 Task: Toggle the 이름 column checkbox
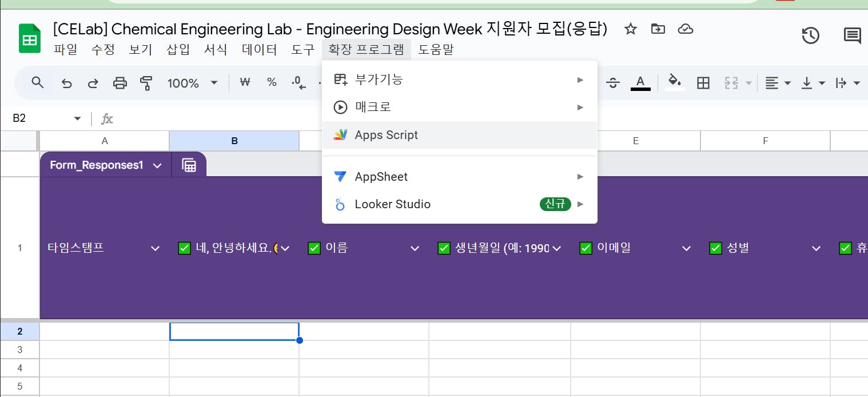[314, 248]
